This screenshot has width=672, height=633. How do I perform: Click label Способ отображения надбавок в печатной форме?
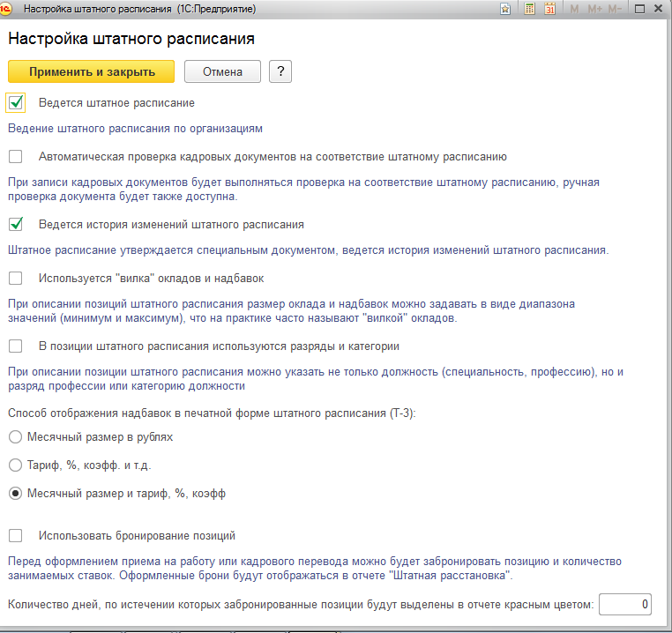pyautogui.click(x=213, y=413)
